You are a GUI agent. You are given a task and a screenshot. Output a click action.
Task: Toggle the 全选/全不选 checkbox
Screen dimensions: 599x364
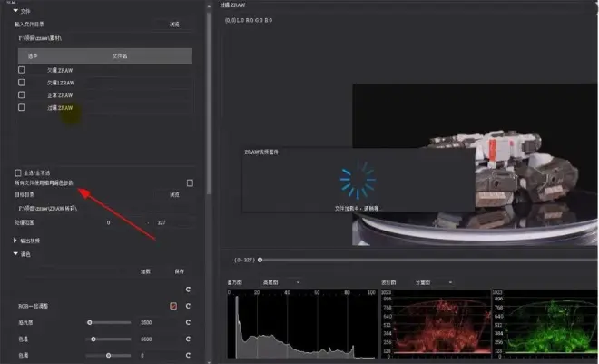[17, 172]
